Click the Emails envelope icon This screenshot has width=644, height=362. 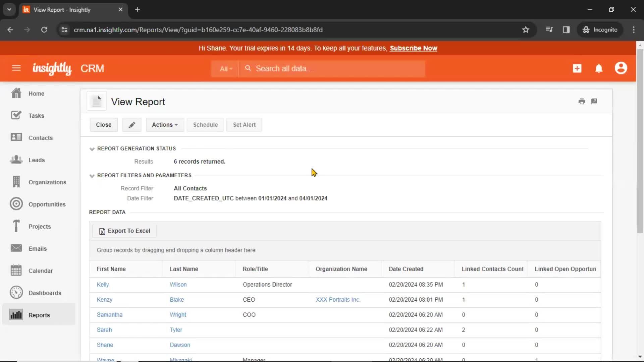[x=16, y=248]
